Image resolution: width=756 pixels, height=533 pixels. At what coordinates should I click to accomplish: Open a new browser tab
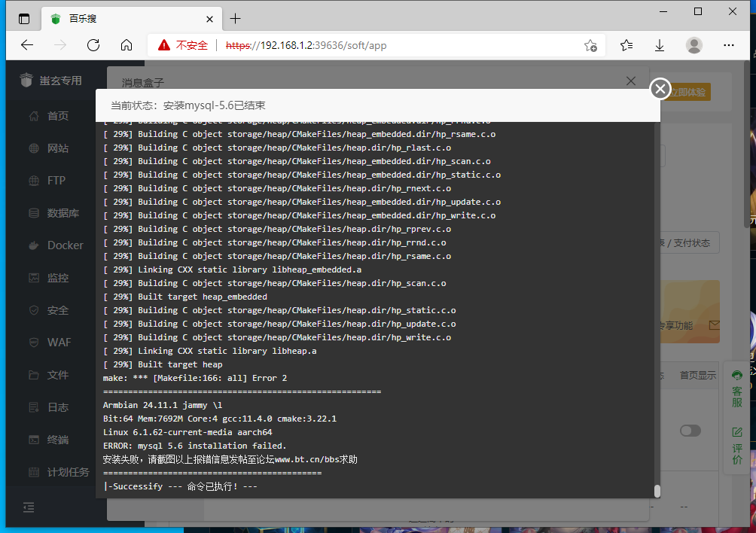pos(235,19)
